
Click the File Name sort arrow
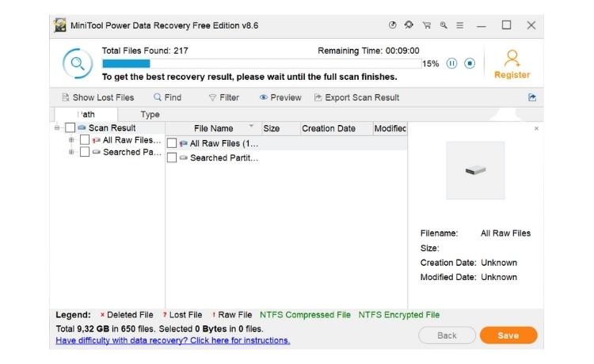pyautogui.click(x=251, y=125)
